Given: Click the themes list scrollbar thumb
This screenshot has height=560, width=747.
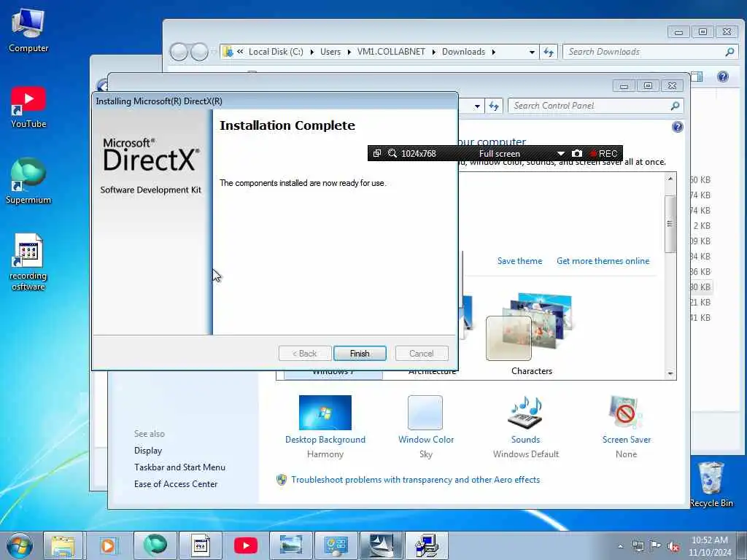Looking at the screenshot, I should (670, 224).
